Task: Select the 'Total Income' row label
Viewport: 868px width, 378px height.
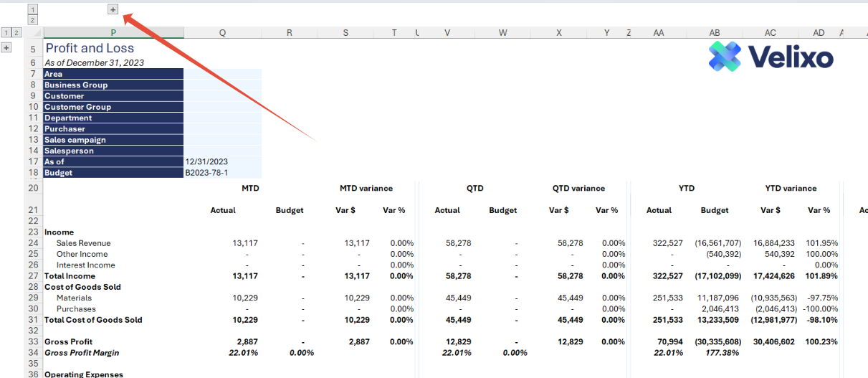Action: [70, 276]
